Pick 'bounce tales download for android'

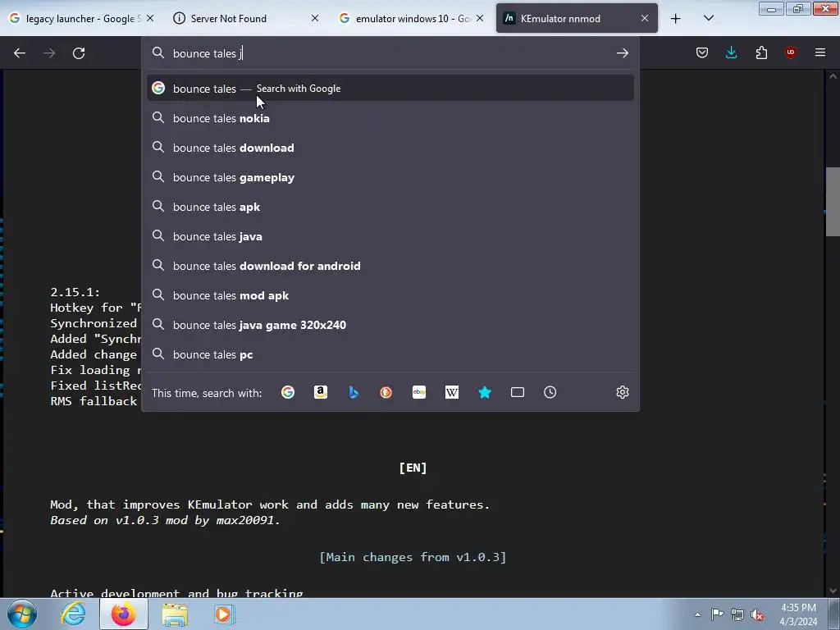390,266
